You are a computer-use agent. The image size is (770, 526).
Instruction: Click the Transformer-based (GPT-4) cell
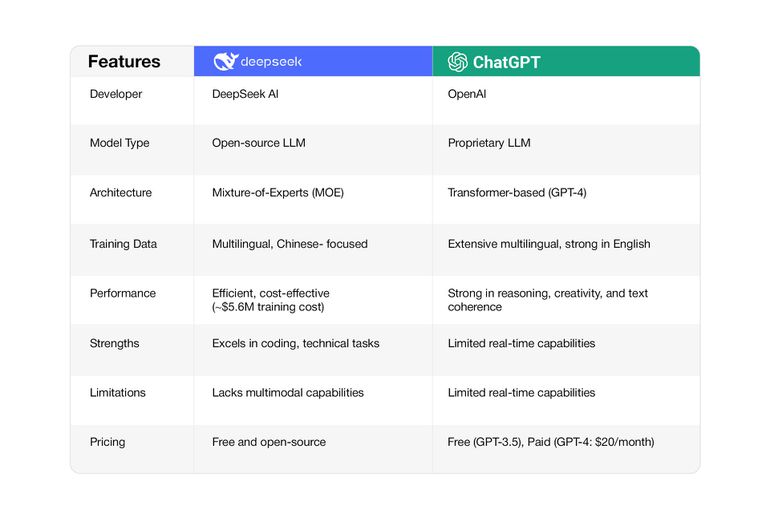coord(517,192)
